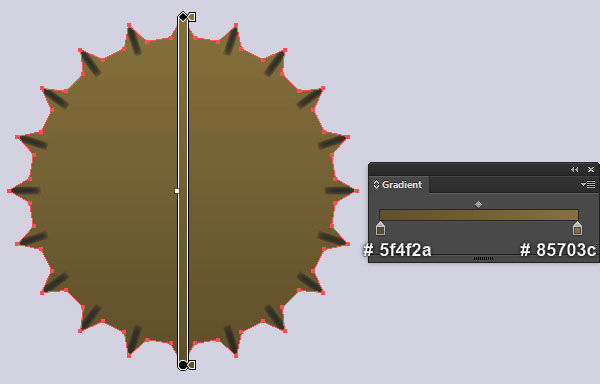600x384 pixels.
Task: Select the Gradient panel tab
Action: 399,185
